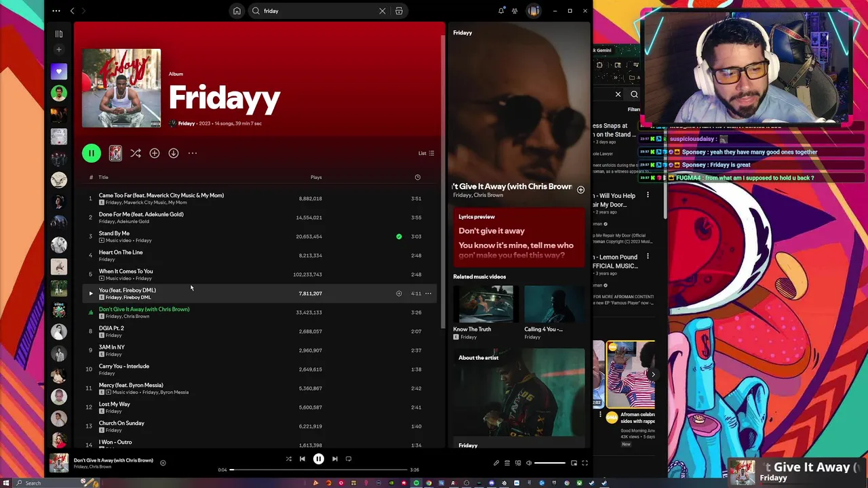Viewport: 868px width, 488px height.
Task: Click the green saved checkmark on 'Stand By Me'
Action: 399,237
